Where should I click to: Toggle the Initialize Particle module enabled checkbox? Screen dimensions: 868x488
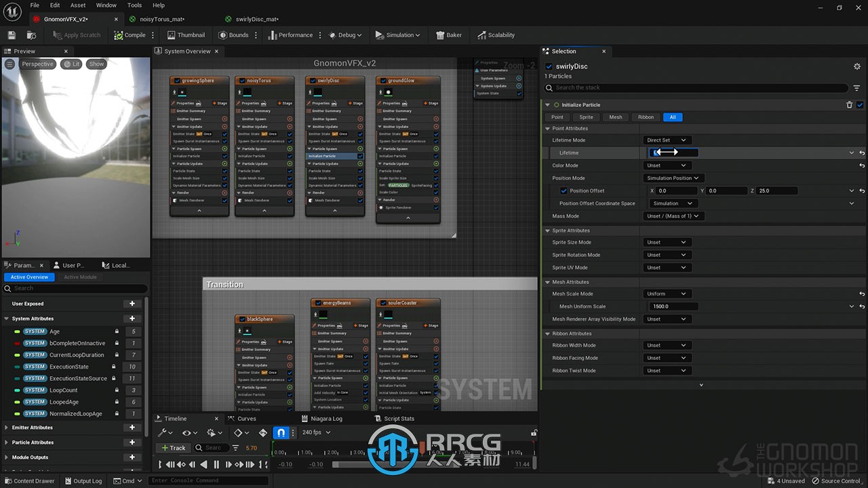(860, 105)
